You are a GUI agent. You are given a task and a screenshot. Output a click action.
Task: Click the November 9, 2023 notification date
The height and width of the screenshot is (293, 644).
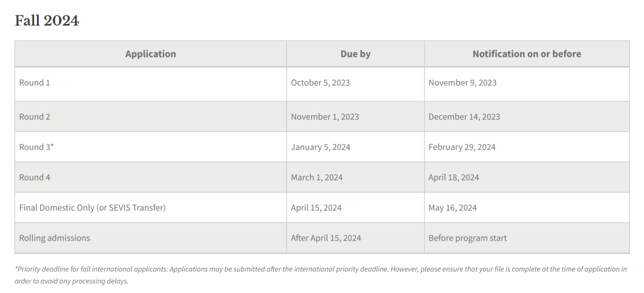(x=462, y=83)
